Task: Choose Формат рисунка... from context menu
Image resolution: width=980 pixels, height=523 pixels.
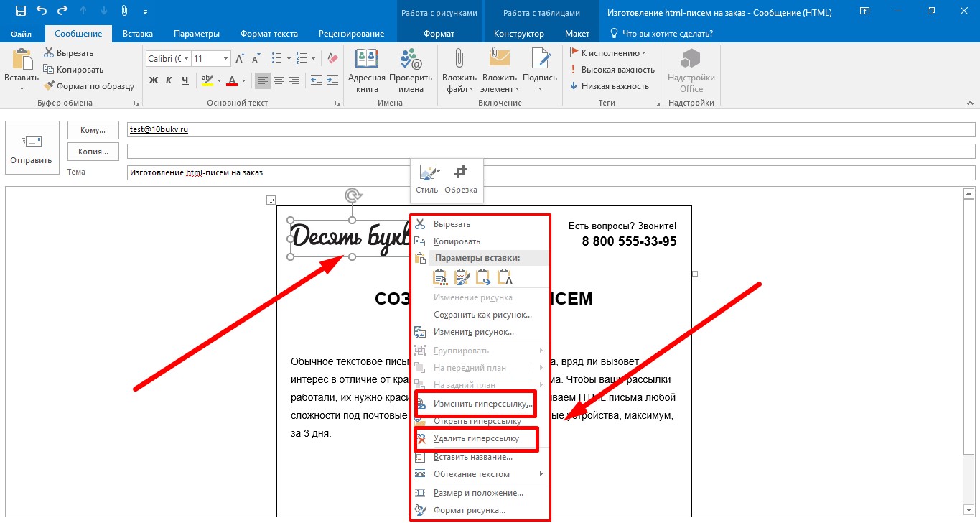Action: (480, 510)
